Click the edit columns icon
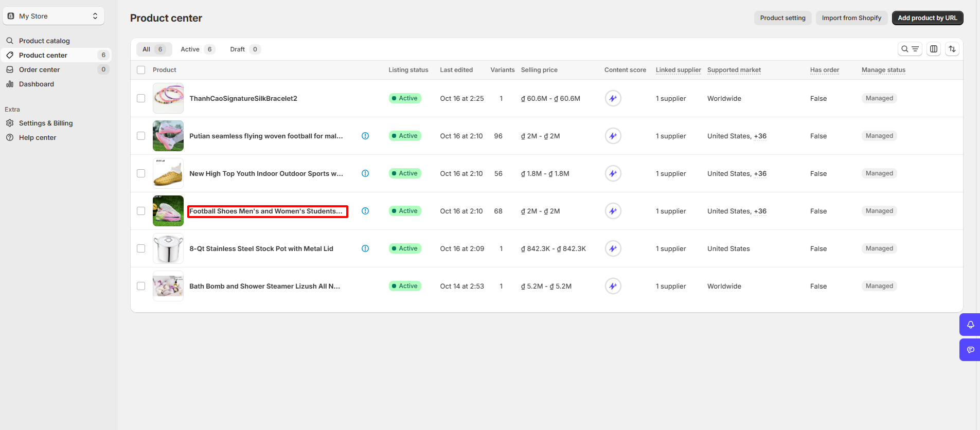980x430 pixels. (x=934, y=49)
